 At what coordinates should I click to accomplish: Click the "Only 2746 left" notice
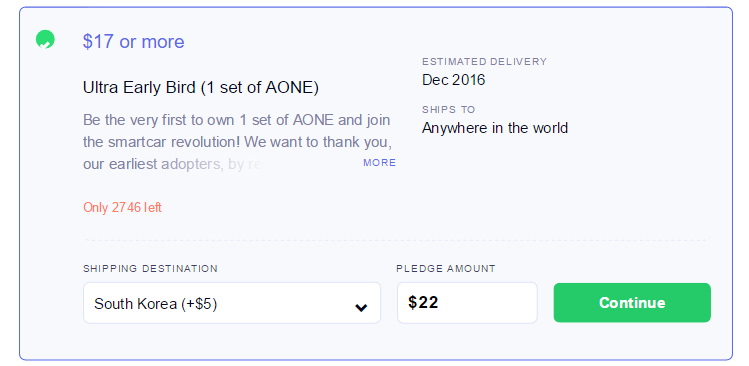[x=122, y=207]
